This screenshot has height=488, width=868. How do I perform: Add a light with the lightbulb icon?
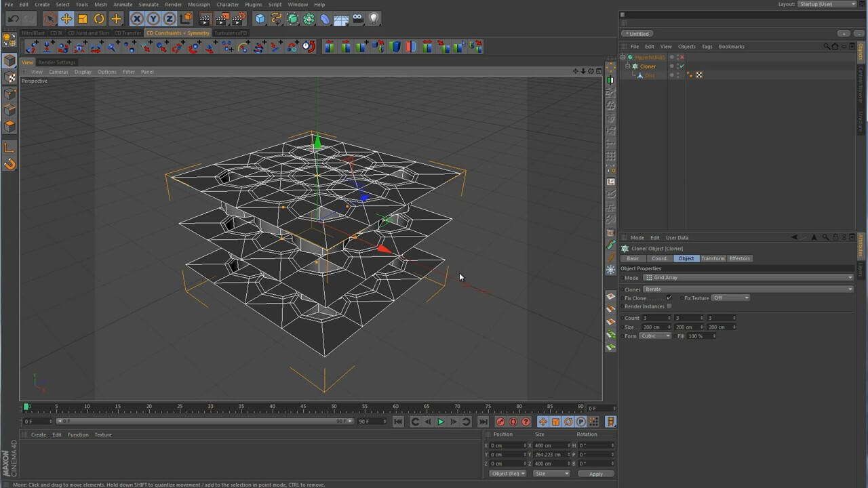[x=374, y=19]
